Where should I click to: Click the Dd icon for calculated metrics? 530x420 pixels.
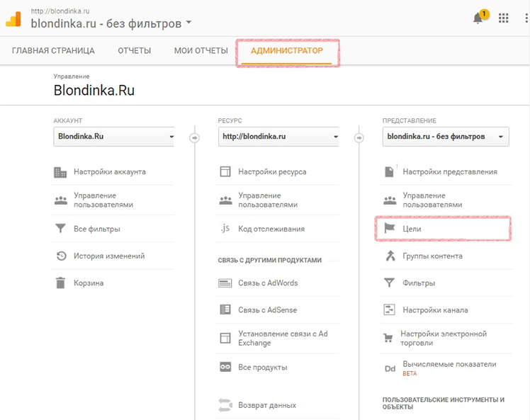pyautogui.click(x=390, y=368)
